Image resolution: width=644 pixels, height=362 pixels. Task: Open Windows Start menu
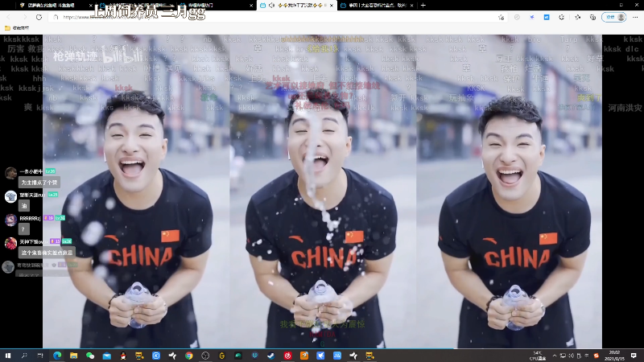tap(8, 356)
